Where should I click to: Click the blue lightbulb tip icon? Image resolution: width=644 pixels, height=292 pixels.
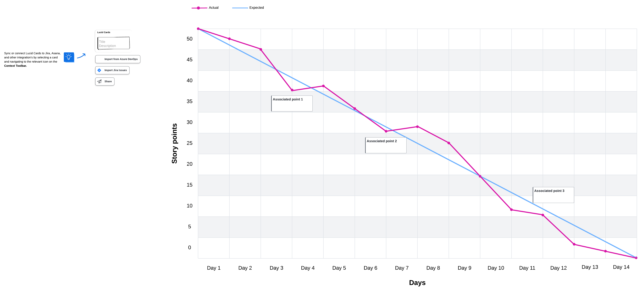(x=69, y=57)
